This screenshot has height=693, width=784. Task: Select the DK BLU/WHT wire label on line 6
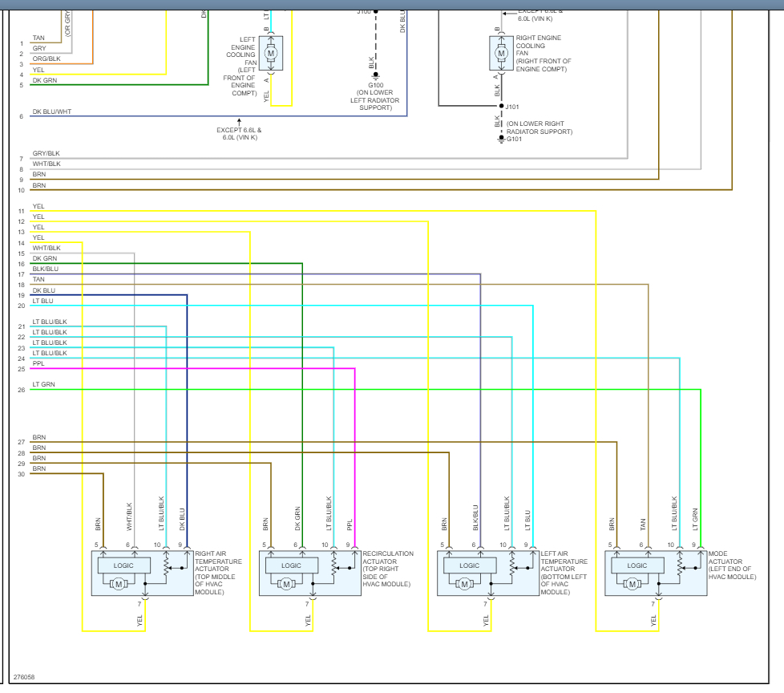51,111
